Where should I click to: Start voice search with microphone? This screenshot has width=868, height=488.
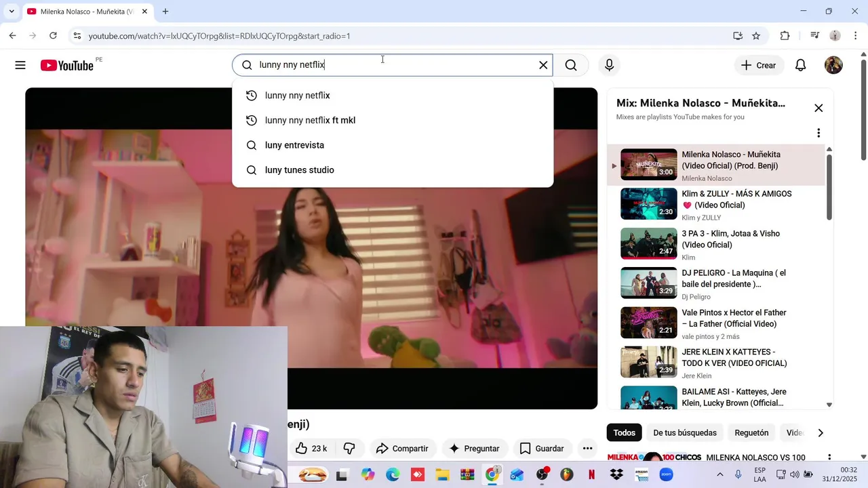[x=609, y=65]
